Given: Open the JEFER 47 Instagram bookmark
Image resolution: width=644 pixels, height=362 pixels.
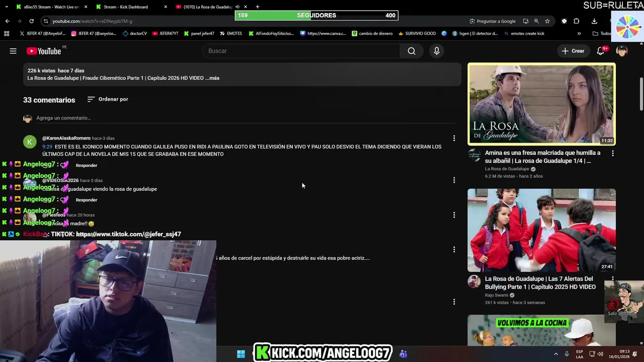Looking at the screenshot, I should point(94,34).
